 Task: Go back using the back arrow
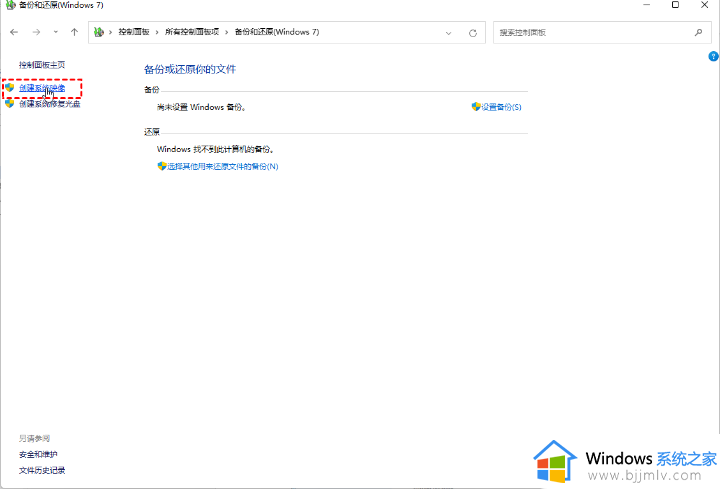coord(14,32)
